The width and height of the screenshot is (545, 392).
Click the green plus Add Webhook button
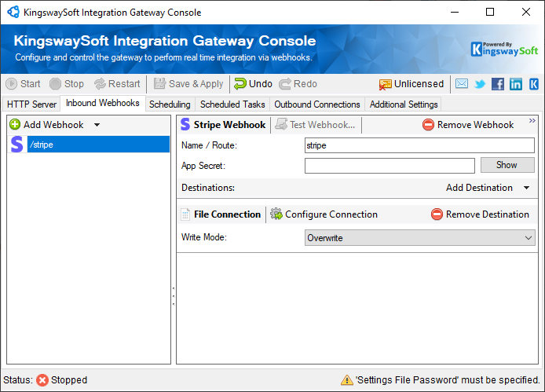coord(46,125)
